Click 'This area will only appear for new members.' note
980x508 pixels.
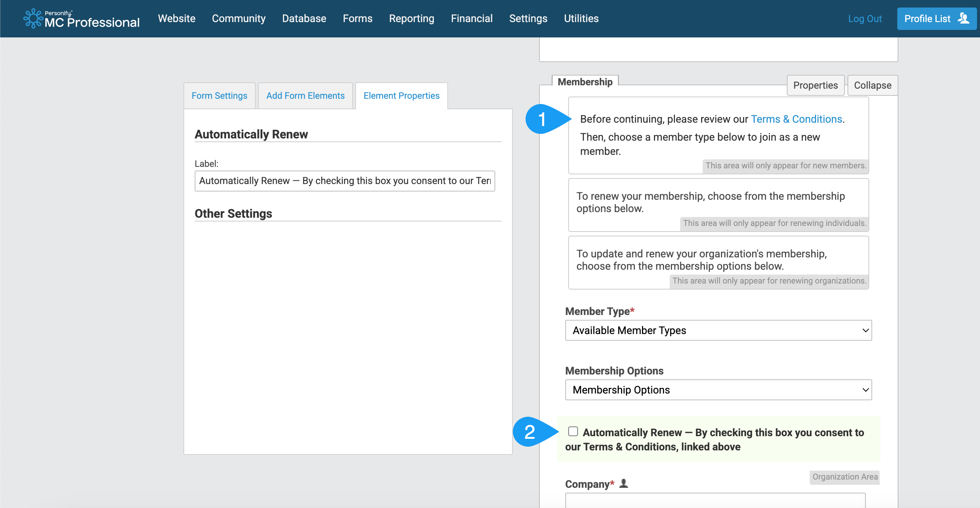point(785,165)
